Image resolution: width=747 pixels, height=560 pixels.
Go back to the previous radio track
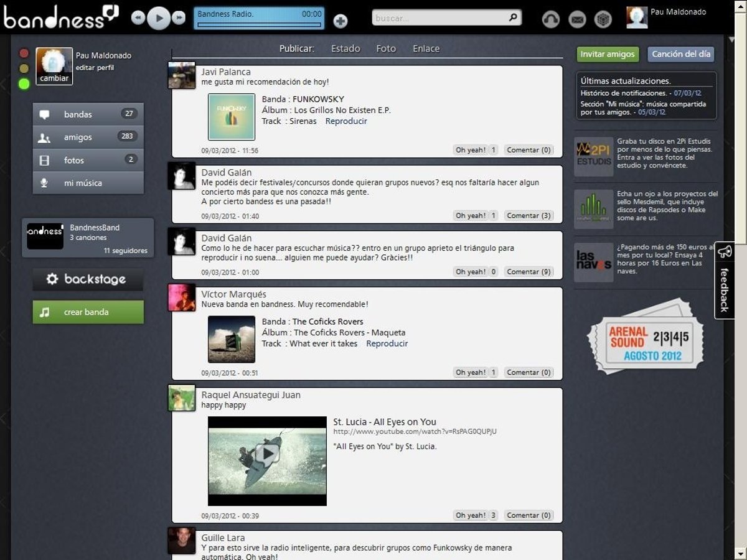tap(138, 18)
